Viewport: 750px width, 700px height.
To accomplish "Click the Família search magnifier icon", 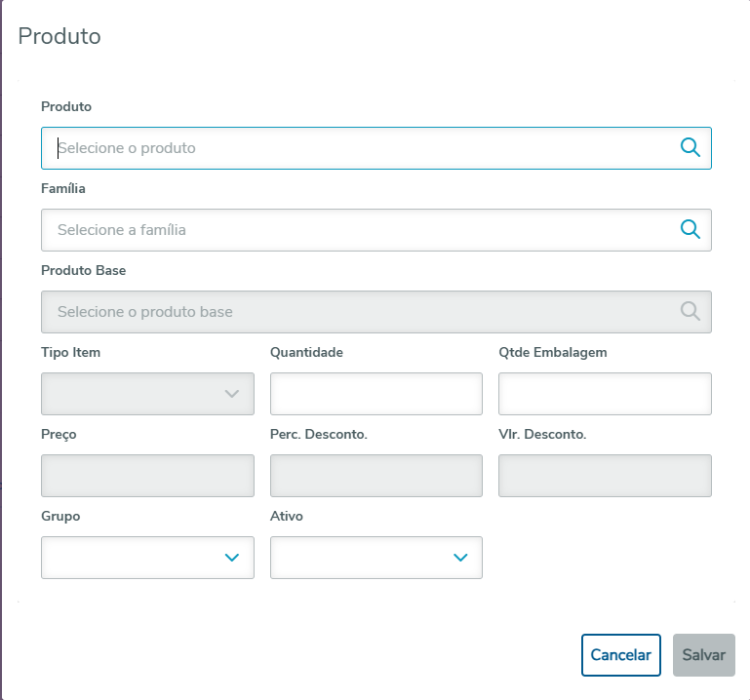I will click(x=691, y=230).
